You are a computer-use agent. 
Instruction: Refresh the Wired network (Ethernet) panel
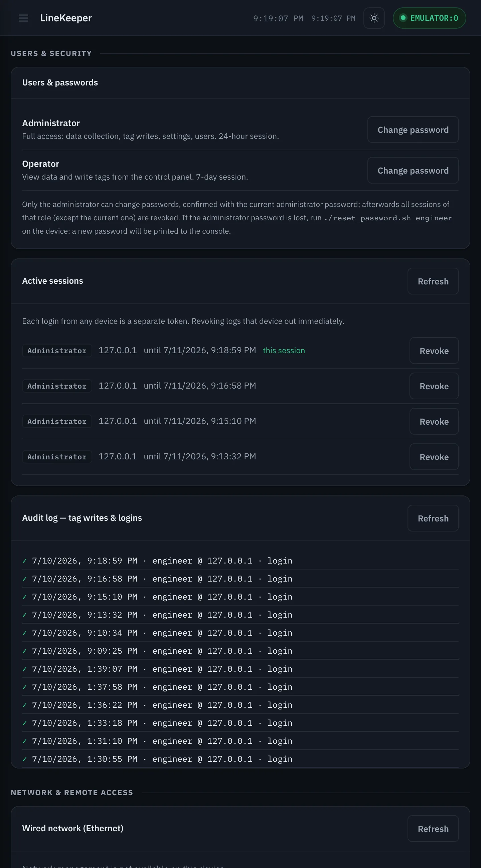[x=433, y=829]
